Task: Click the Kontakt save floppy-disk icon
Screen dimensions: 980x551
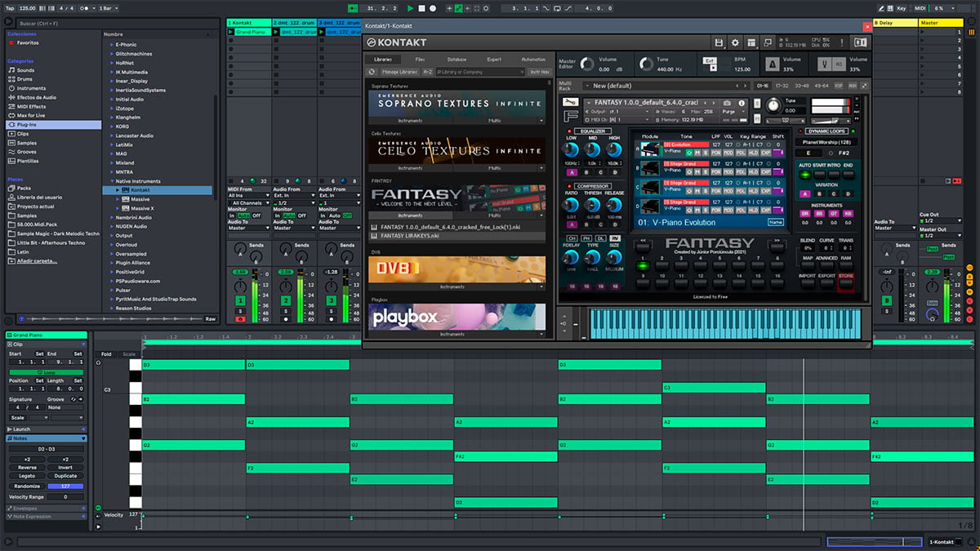Action: click(718, 42)
